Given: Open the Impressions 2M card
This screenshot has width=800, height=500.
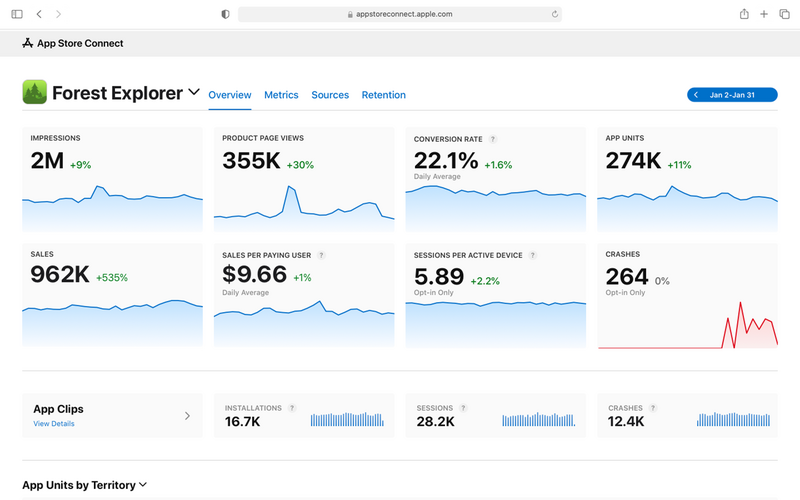Looking at the screenshot, I should (112, 180).
